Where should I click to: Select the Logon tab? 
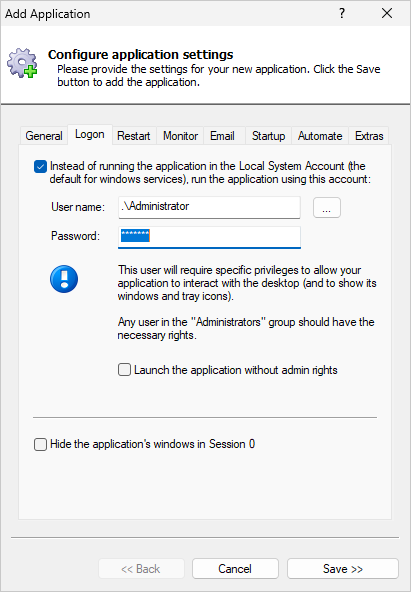coord(90,134)
